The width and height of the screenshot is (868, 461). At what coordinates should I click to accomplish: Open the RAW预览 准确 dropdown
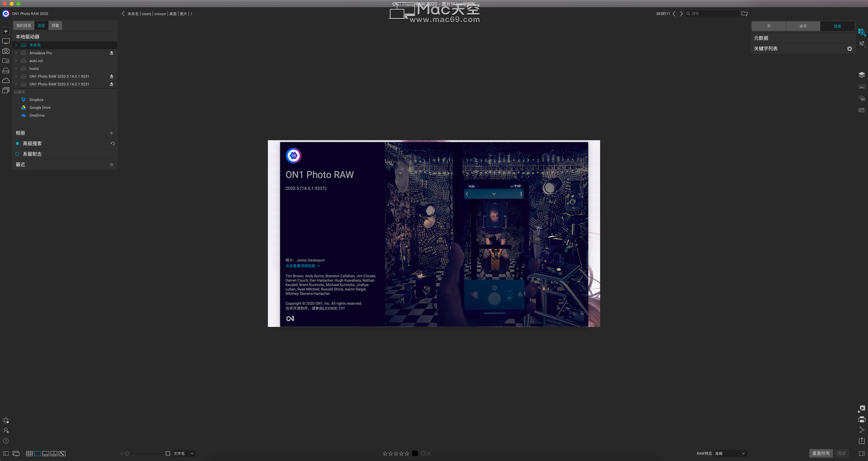[x=730, y=453]
